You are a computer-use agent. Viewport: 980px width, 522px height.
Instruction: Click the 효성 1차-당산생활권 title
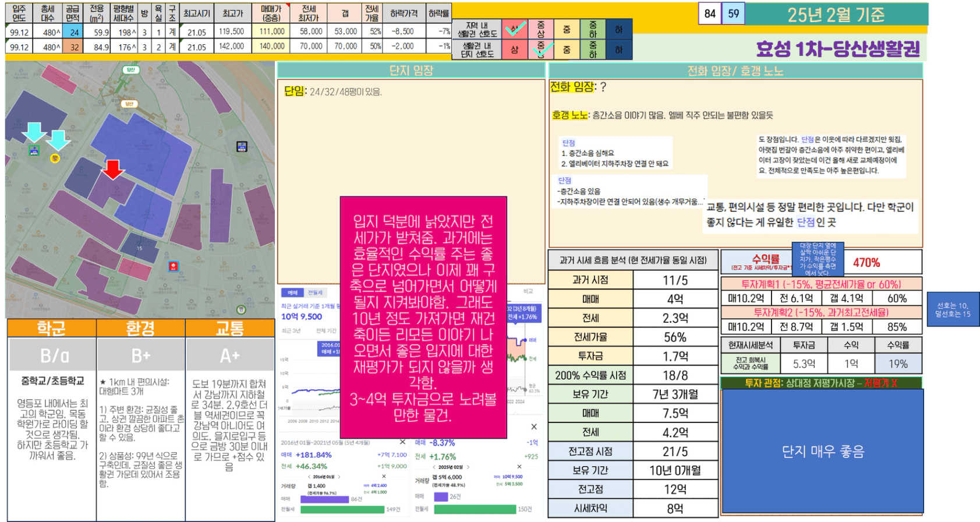pos(838,49)
